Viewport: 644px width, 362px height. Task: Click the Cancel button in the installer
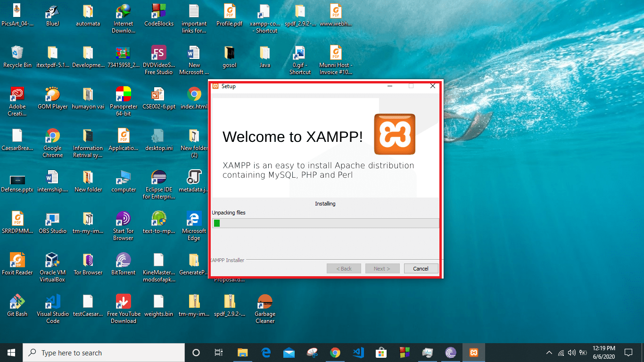coord(421,268)
